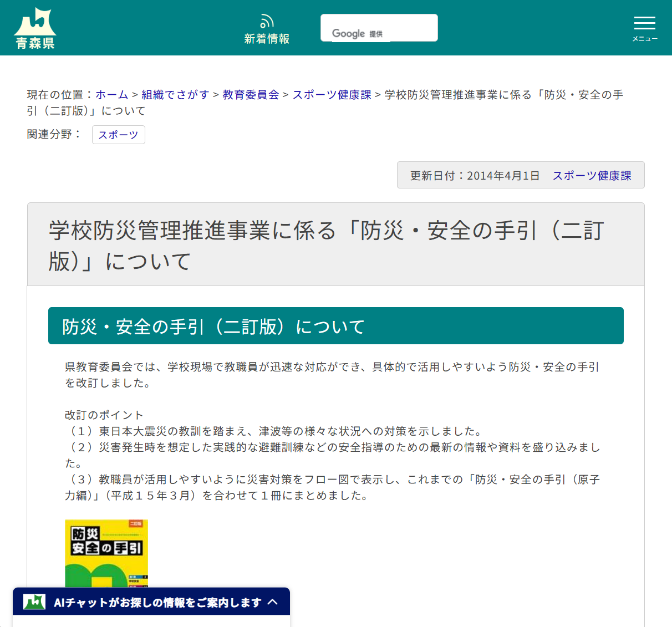The height and width of the screenshot is (627, 672).
Task: Collapse the AI chat banner with the chevron
Action: 273,601
